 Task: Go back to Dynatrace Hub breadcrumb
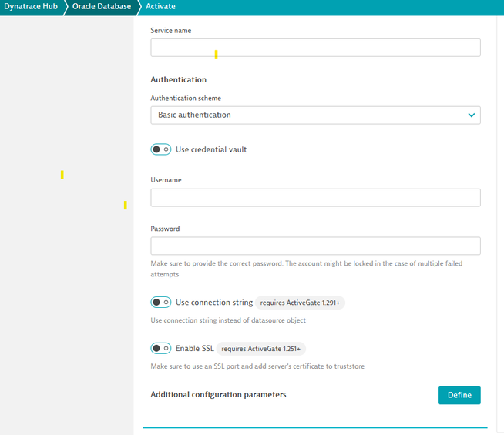(29, 7)
